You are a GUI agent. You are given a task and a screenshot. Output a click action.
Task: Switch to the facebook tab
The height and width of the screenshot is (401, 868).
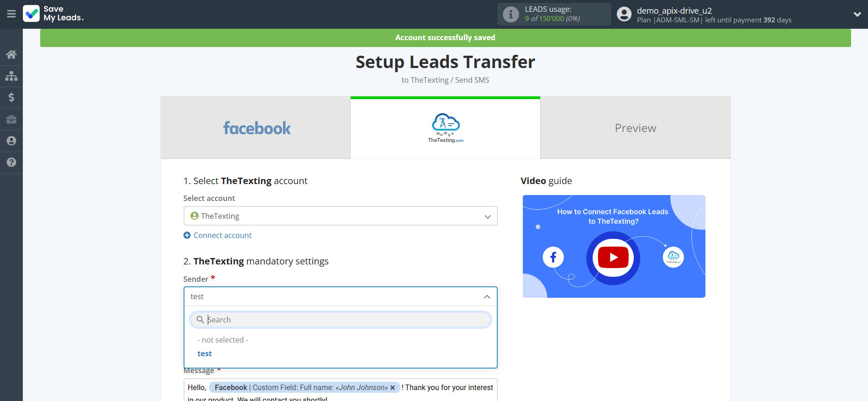click(256, 128)
